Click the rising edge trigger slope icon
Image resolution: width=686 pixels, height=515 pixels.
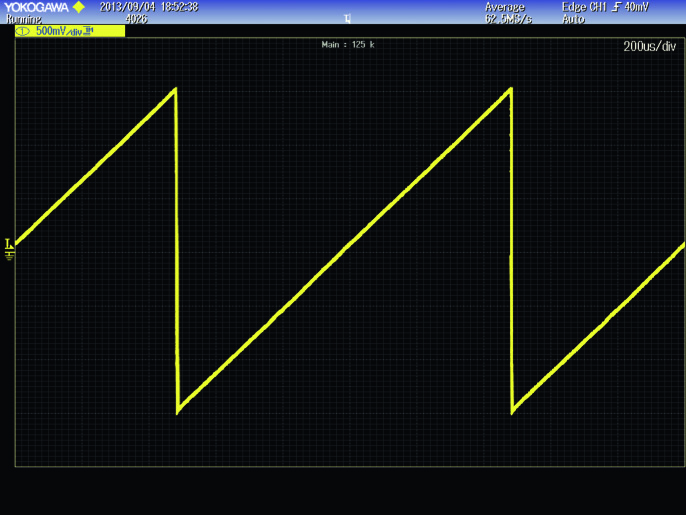coord(616,7)
